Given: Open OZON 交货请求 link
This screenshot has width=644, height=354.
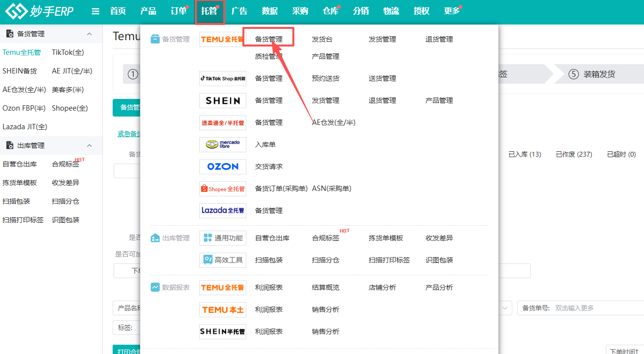Looking at the screenshot, I should pyautogui.click(x=269, y=166).
